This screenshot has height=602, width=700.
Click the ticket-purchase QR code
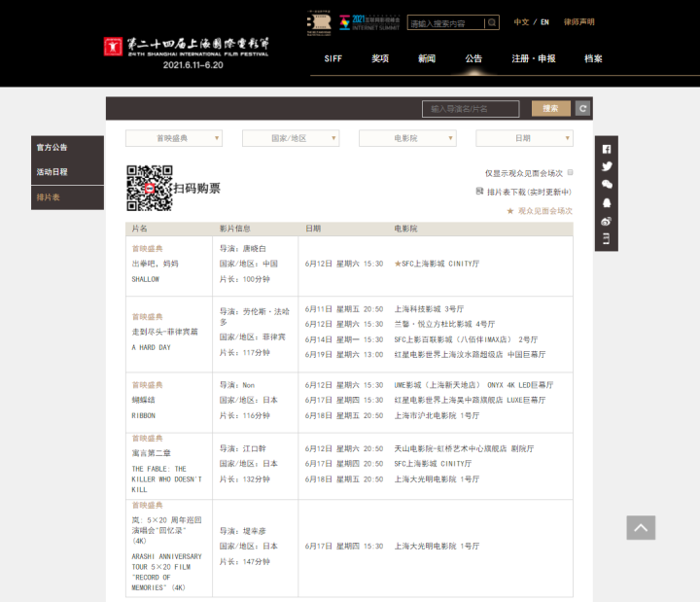(x=149, y=188)
